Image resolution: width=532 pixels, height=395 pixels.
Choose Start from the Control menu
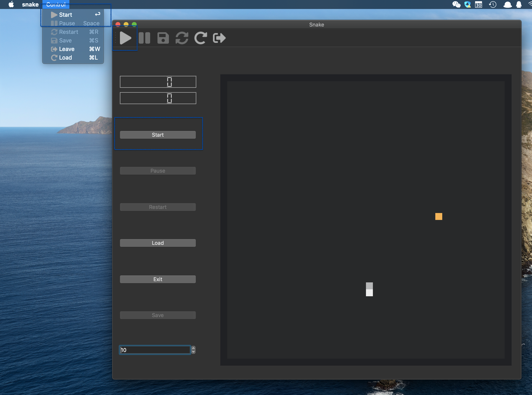pos(65,15)
